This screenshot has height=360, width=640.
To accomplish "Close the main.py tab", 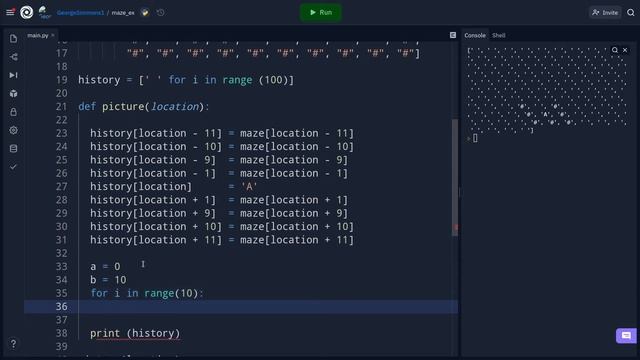I will pyautogui.click(x=53, y=36).
